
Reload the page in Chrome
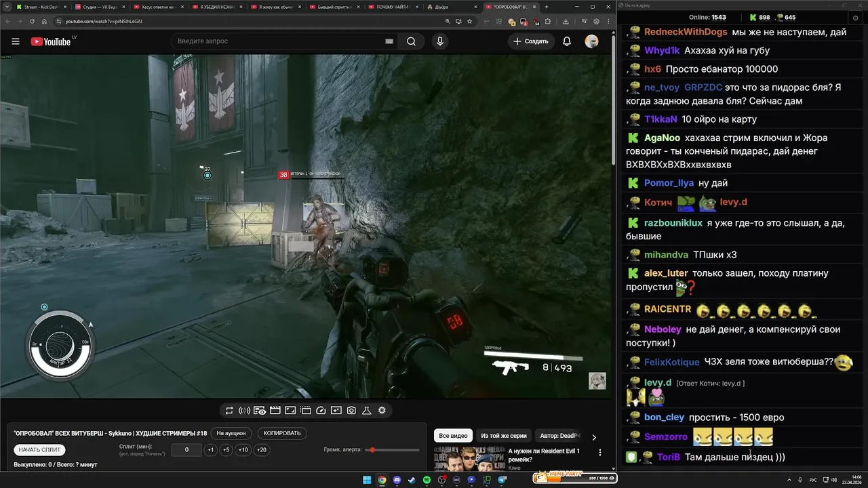coord(32,21)
